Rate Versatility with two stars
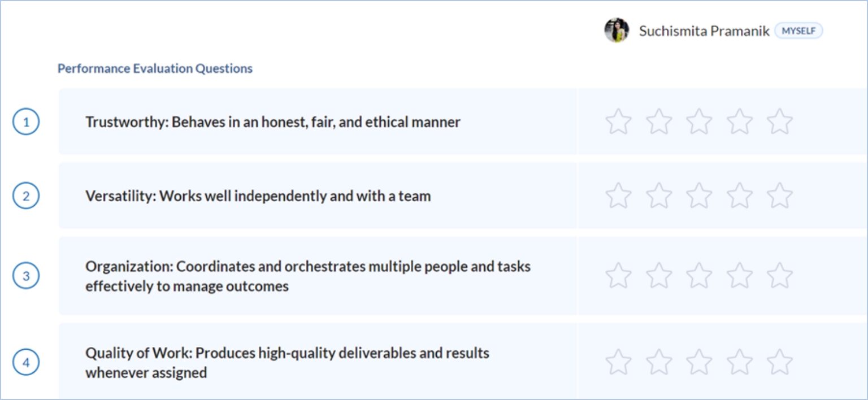Image resolution: width=868 pixels, height=400 pixels. tap(659, 196)
